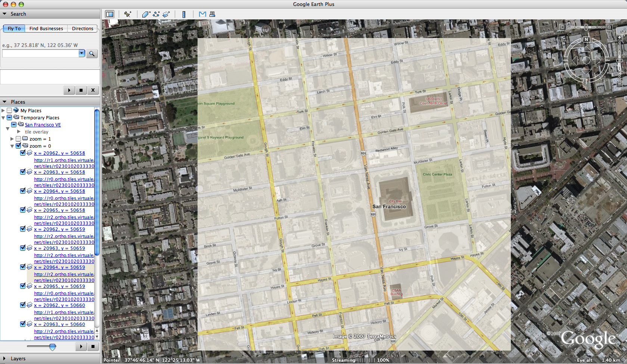Click the Print toolbar icon
The image size is (627, 364).
tap(212, 14)
